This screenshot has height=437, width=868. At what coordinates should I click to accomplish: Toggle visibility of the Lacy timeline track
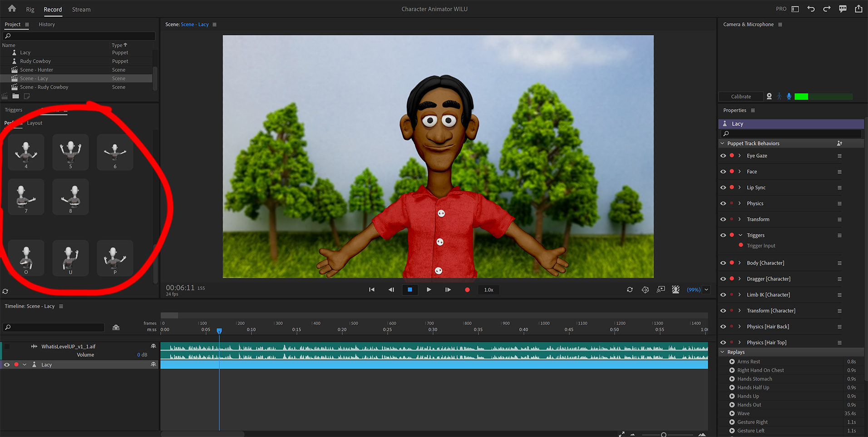tap(6, 364)
